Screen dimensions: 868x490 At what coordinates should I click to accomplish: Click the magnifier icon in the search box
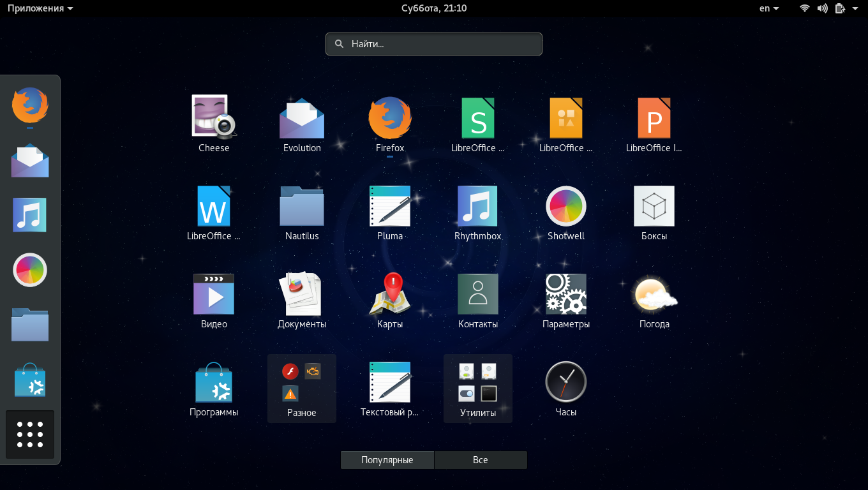pos(339,44)
